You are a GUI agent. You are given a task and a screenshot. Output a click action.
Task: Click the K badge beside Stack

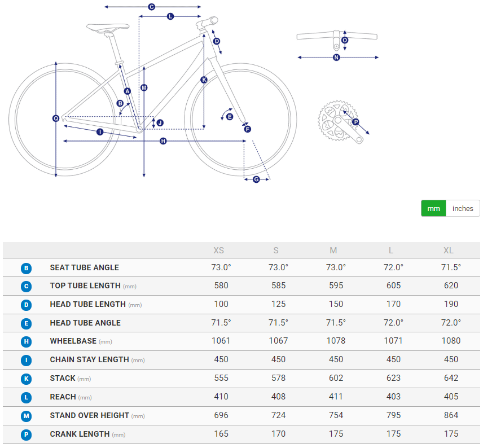(27, 379)
